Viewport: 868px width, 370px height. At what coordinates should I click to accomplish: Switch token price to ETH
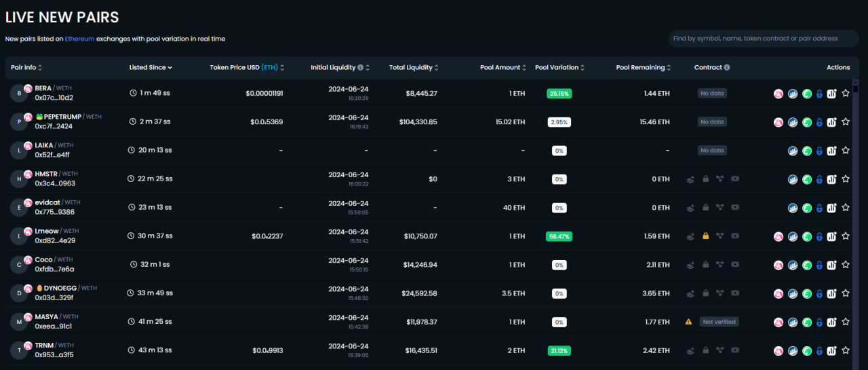[269, 67]
